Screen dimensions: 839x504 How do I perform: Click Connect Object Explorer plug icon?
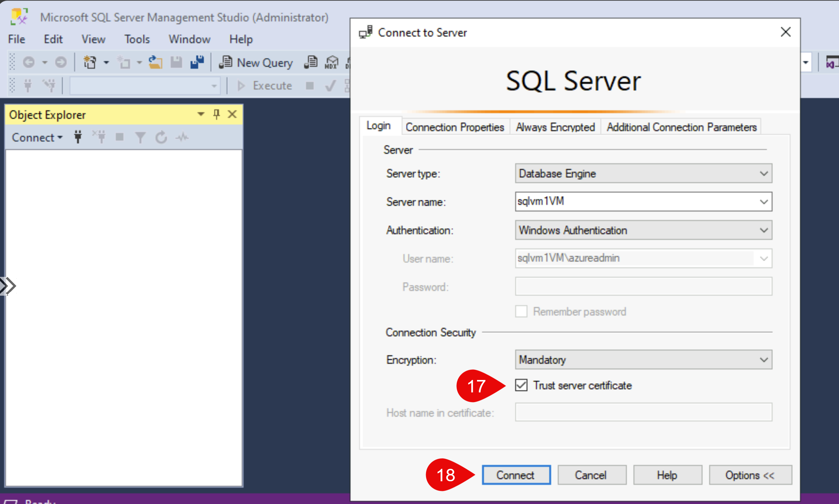click(x=78, y=137)
